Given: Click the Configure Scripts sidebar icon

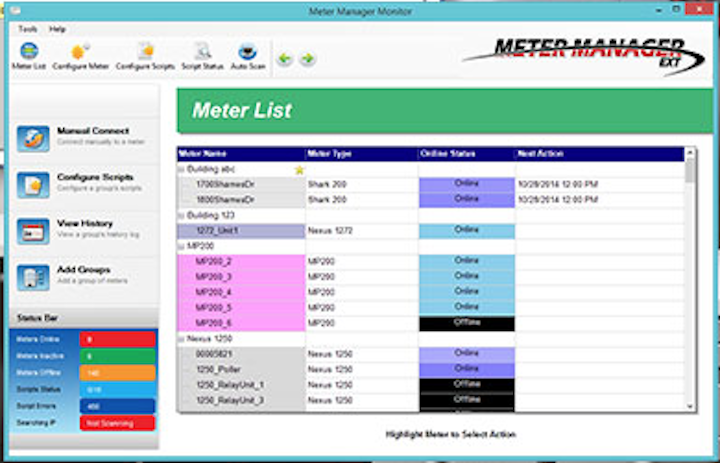Looking at the screenshot, I should coord(33,185).
